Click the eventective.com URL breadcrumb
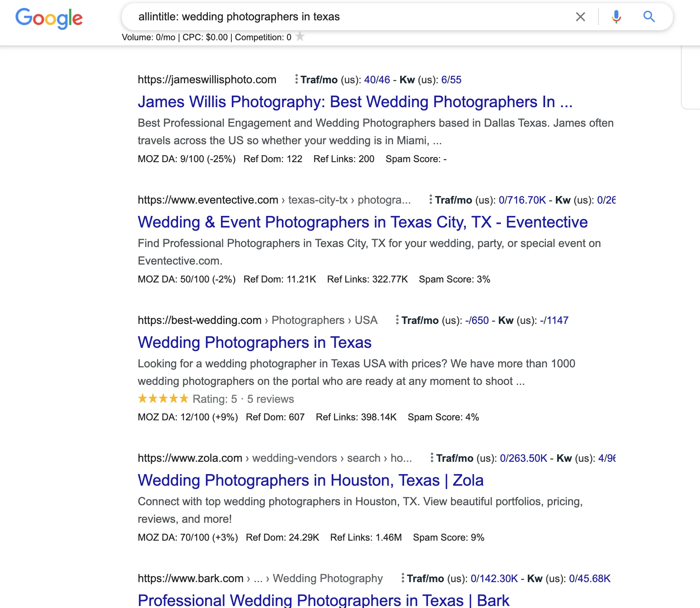The height and width of the screenshot is (608, 700). click(274, 200)
